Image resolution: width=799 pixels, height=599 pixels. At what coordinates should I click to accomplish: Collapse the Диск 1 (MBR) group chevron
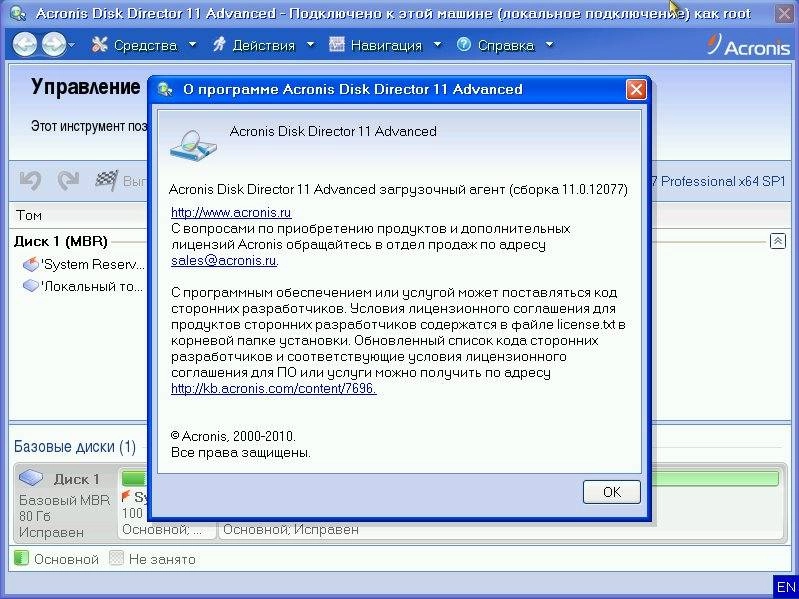(x=778, y=241)
